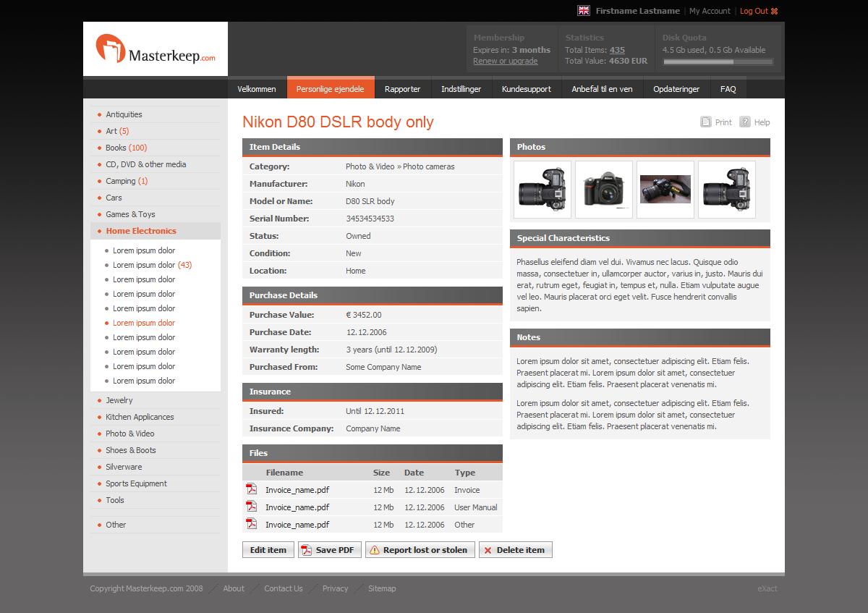Image resolution: width=868 pixels, height=613 pixels.
Task: Click PDF icon in Invoice type row
Action: (x=251, y=489)
